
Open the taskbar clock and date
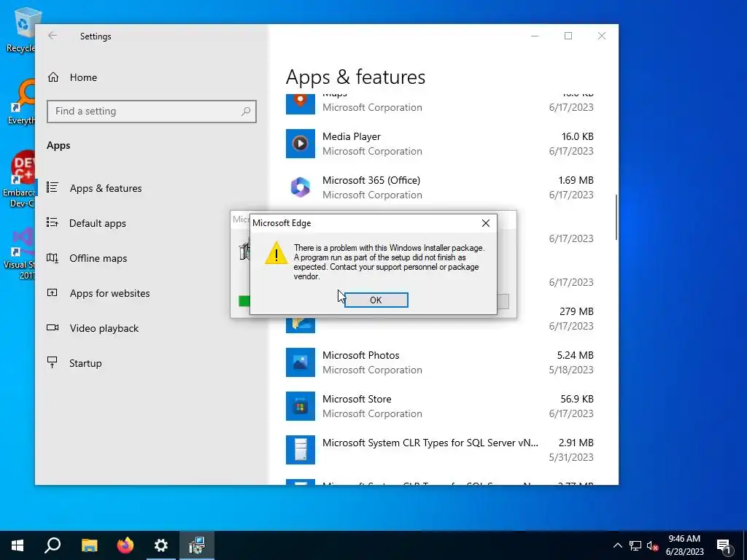[x=684, y=545]
